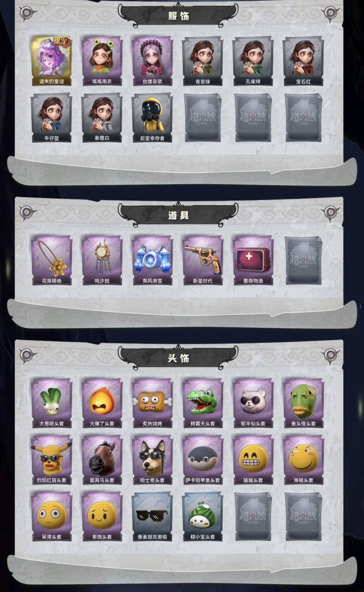364x592 pixels.
Task: Click the 服饰 section header
Action: (x=178, y=16)
